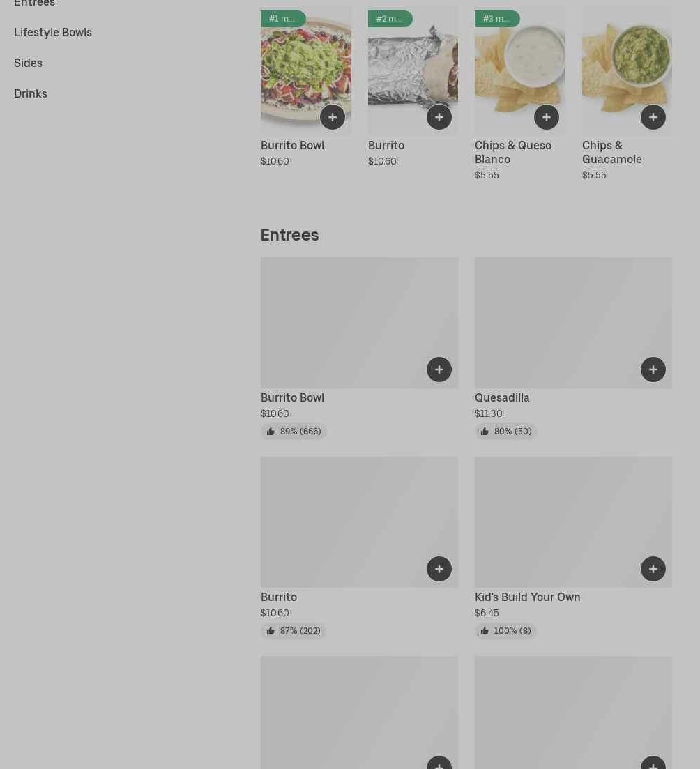
Task: Add Chips & Queso Blanco to cart
Action: [547, 117]
